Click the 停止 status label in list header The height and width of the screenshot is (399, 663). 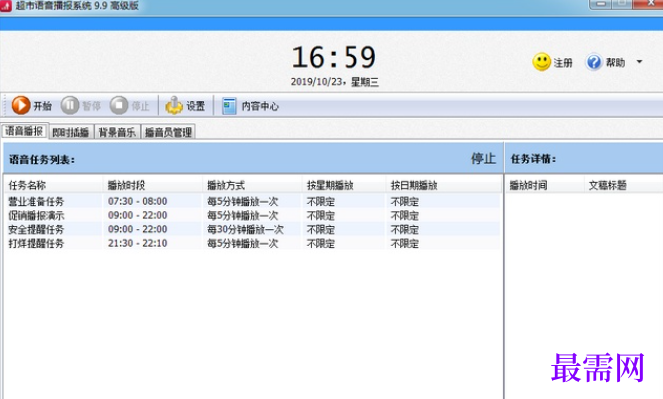pos(483,159)
